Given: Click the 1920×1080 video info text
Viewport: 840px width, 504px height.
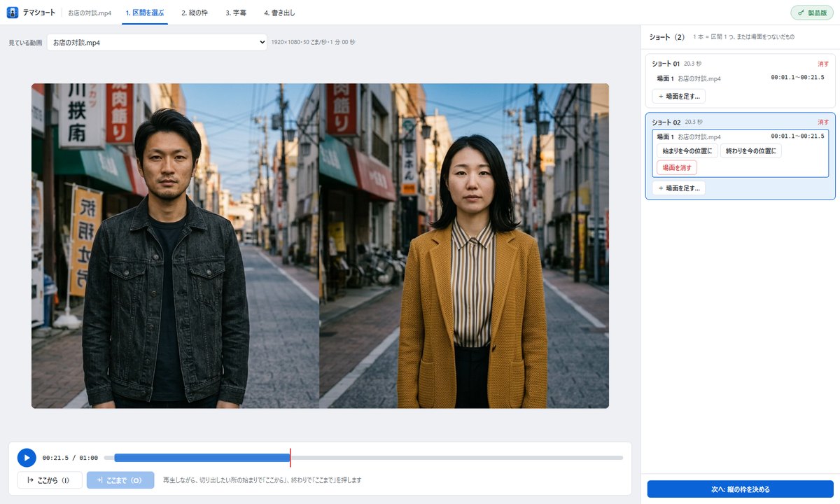Looking at the screenshot, I should click(313, 43).
